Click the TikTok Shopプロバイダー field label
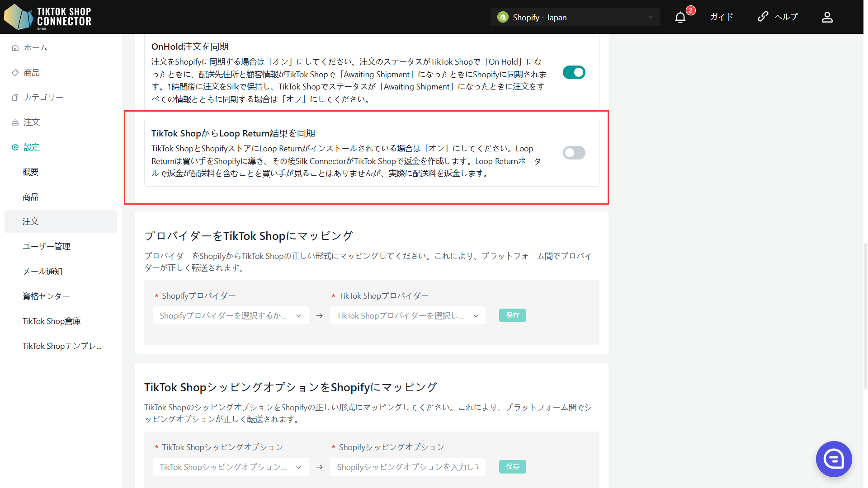The width and height of the screenshot is (868, 488). [384, 296]
